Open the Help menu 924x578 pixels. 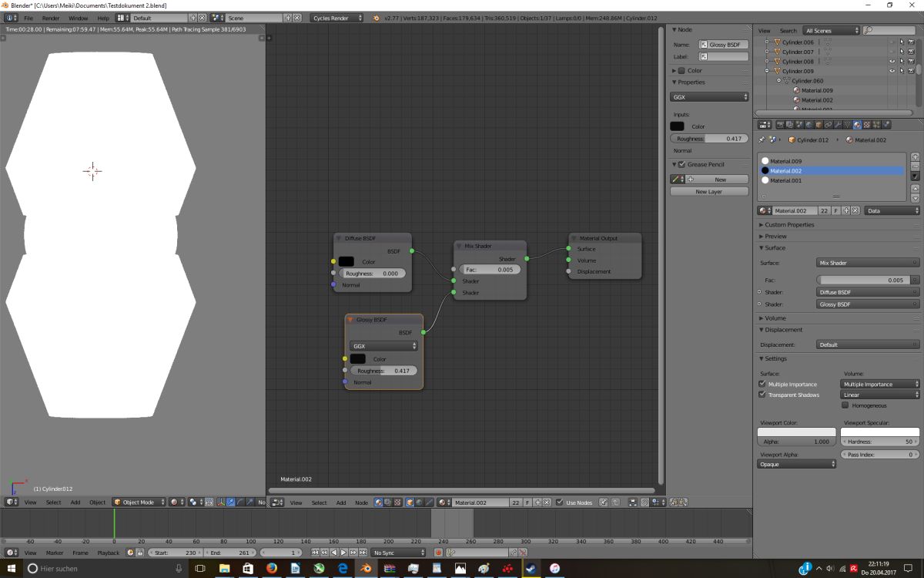click(x=103, y=17)
